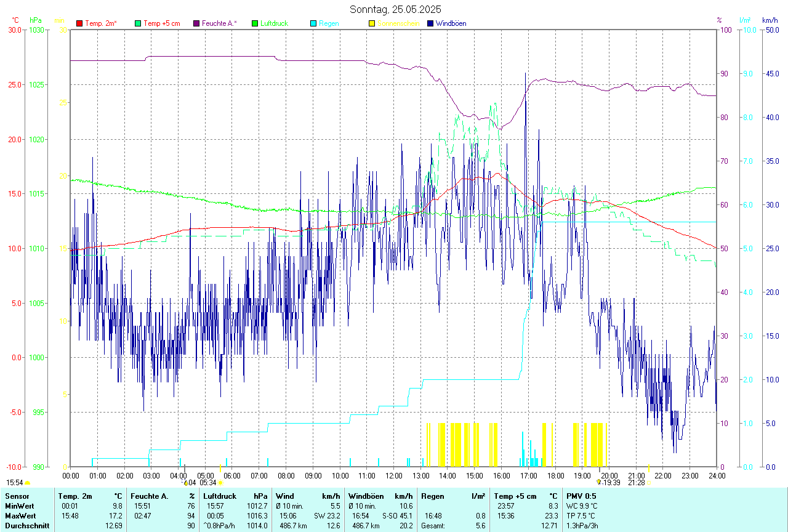Click the '^0.8hPa/h' pressure rate value

coord(219,525)
